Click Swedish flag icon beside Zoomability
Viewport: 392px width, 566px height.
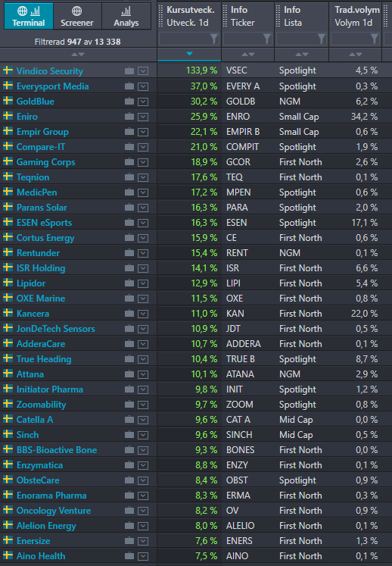point(8,404)
